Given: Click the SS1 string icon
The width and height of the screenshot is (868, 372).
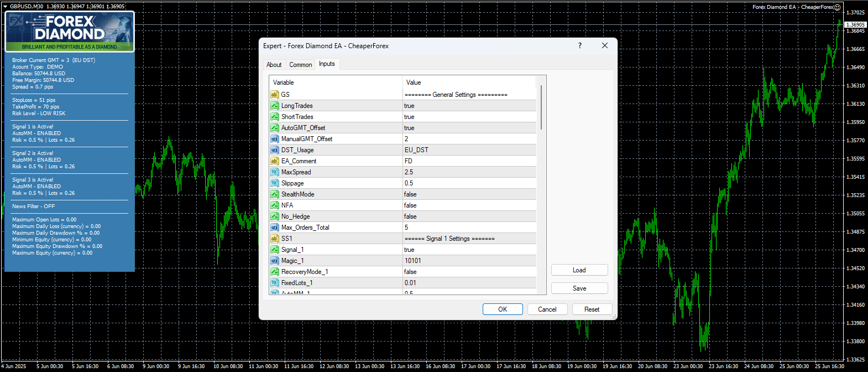Looking at the screenshot, I should point(274,239).
